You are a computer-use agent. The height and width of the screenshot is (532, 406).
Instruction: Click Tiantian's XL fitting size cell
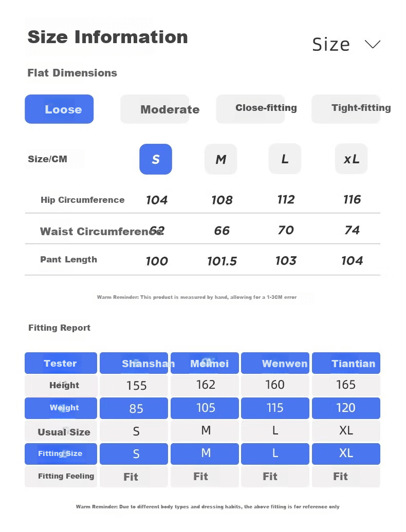click(346, 453)
